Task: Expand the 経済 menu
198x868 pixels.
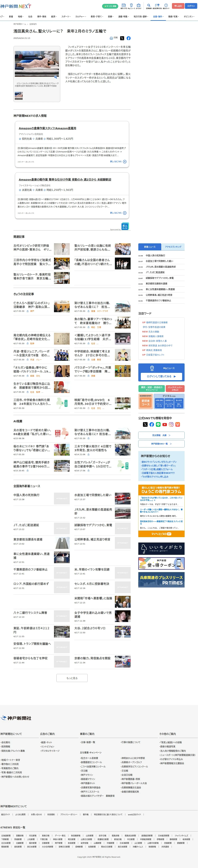Action: [54, 16]
